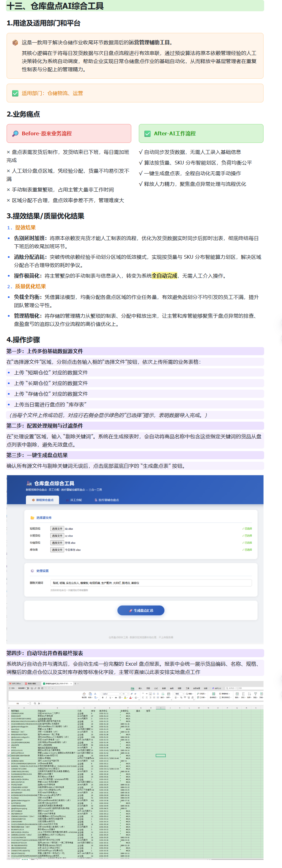Viewport: 282px width, 868px height.
Task: Click the new tab plus icon in WPS
Action: click(x=75, y=684)
